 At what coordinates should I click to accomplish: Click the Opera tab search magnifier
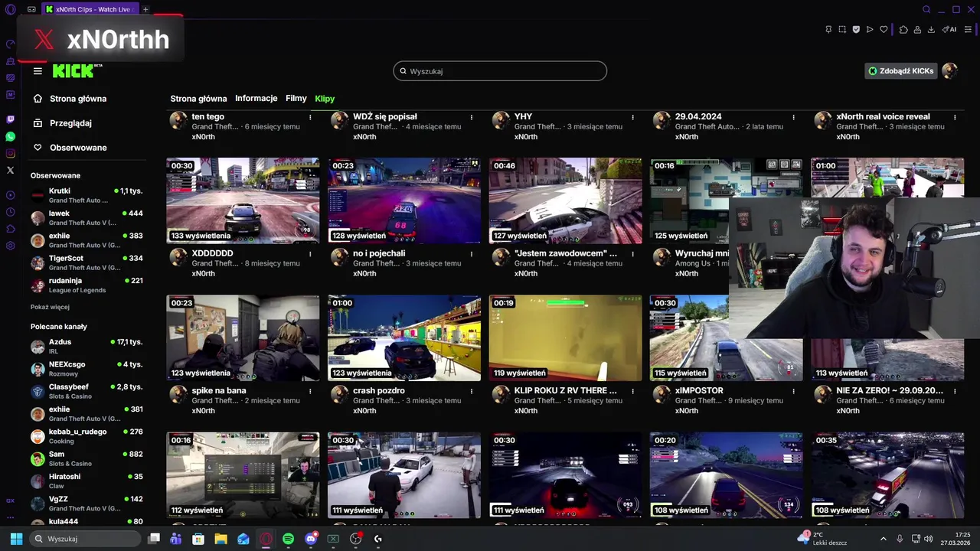click(x=926, y=9)
